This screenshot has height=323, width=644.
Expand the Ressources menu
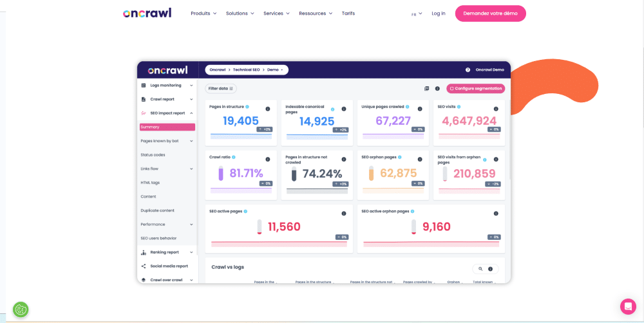[x=316, y=13]
